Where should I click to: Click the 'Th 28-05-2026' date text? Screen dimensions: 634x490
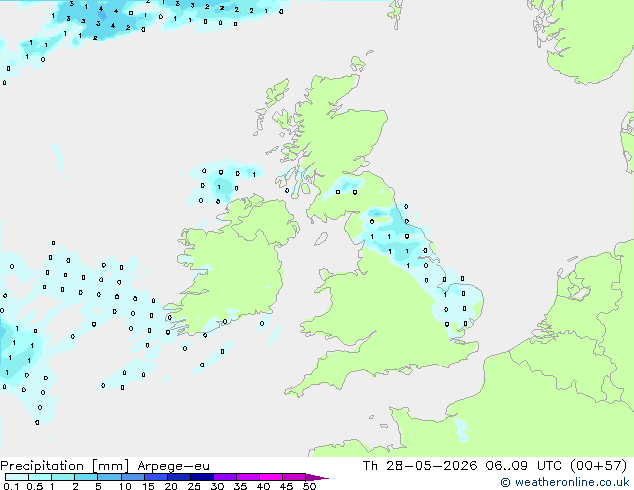[420, 466]
